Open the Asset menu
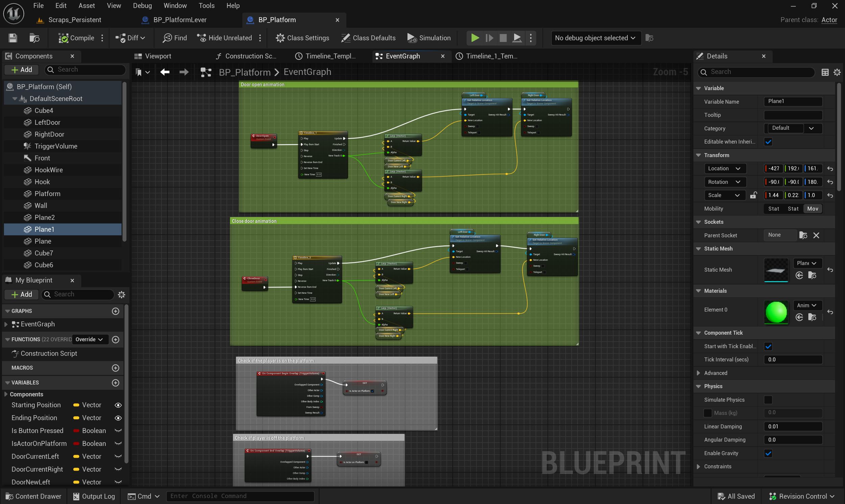845x504 pixels. tap(87, 6)
